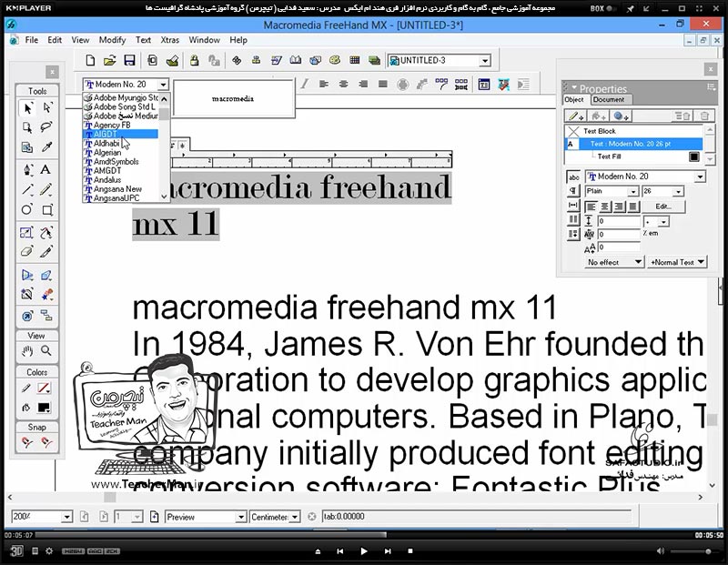Select the Zoom magnifier tool
728x565 pixels.
coord(46,351)
